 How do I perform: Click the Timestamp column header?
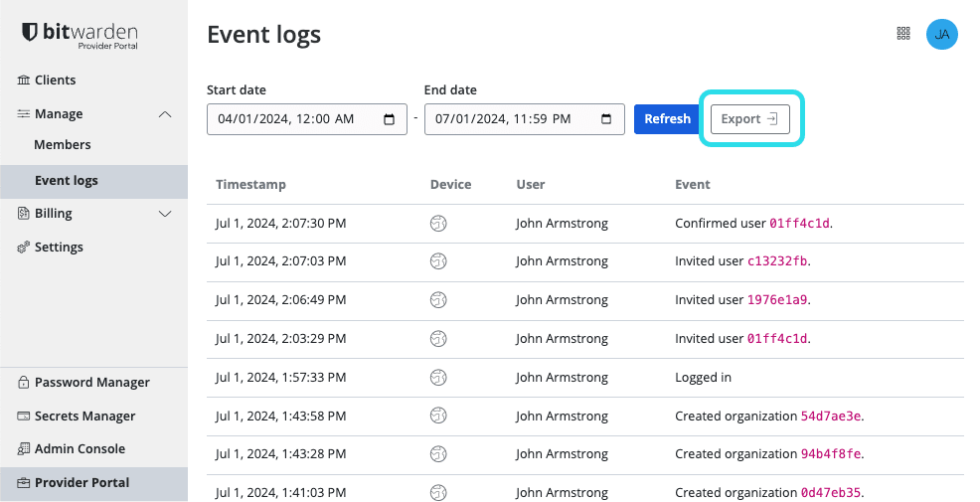click(x=250, y=185)
